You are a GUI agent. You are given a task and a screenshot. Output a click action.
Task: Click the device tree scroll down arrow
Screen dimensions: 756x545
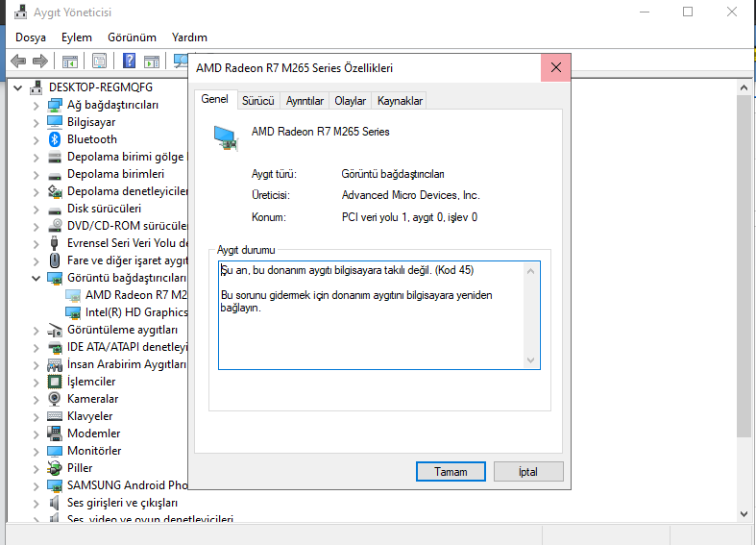click(744, 514)
